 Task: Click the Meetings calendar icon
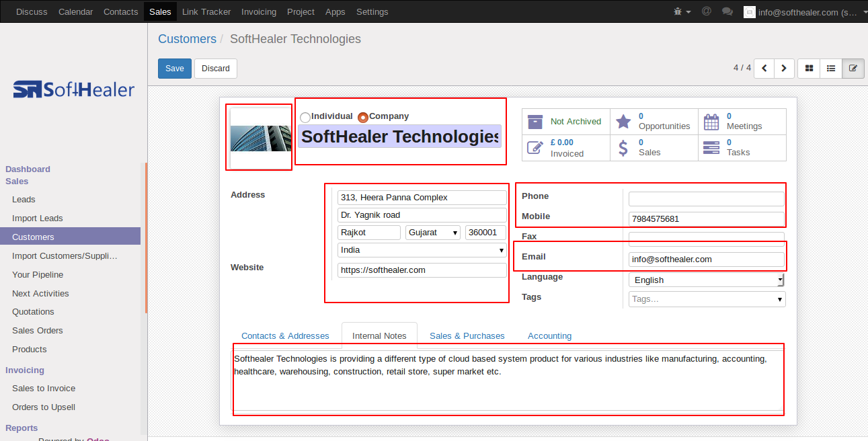tap(711, 122)
